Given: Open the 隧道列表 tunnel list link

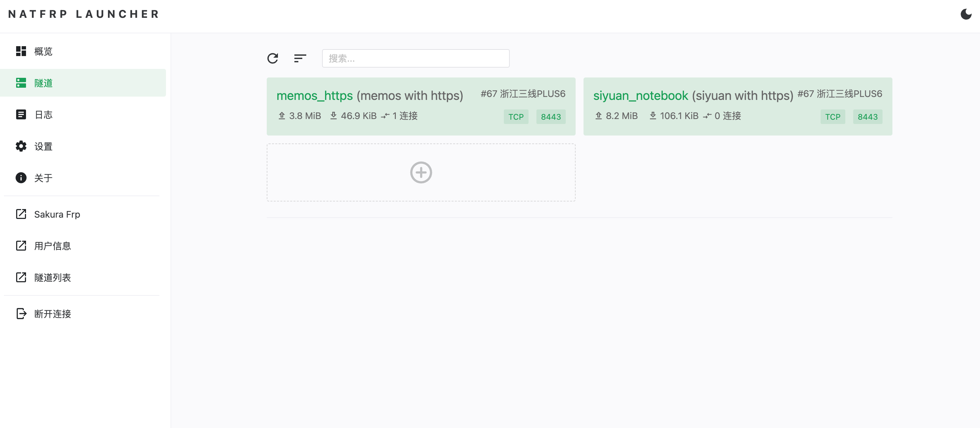Looking at the screenshot, I should [52, 278].
